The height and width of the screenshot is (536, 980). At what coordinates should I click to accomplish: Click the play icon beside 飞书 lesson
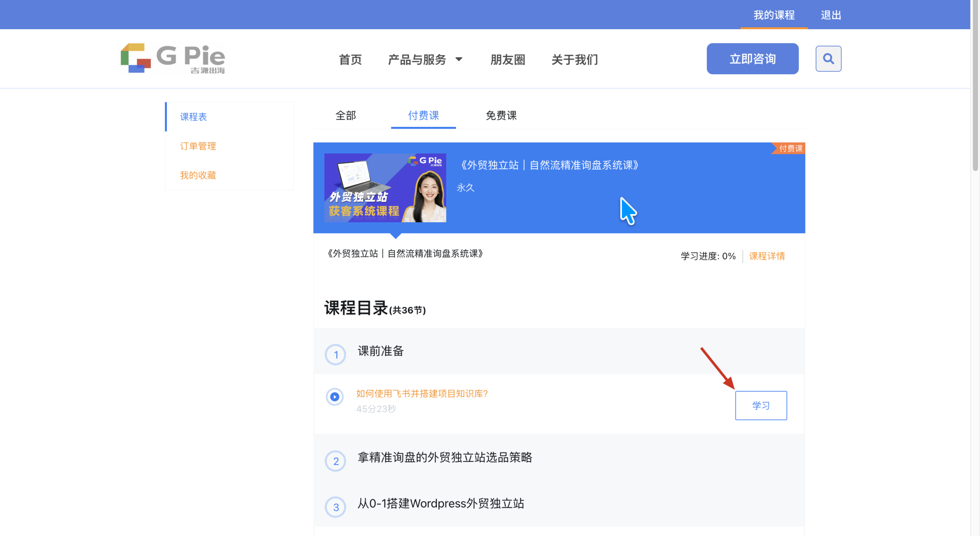click(x=335, y=397)
